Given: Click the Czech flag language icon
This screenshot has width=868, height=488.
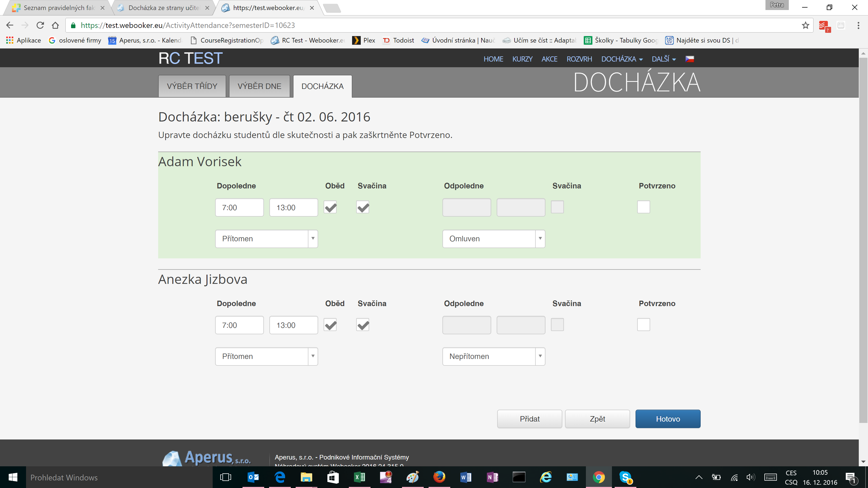Looking at the screenshot, I should (690, 59).
